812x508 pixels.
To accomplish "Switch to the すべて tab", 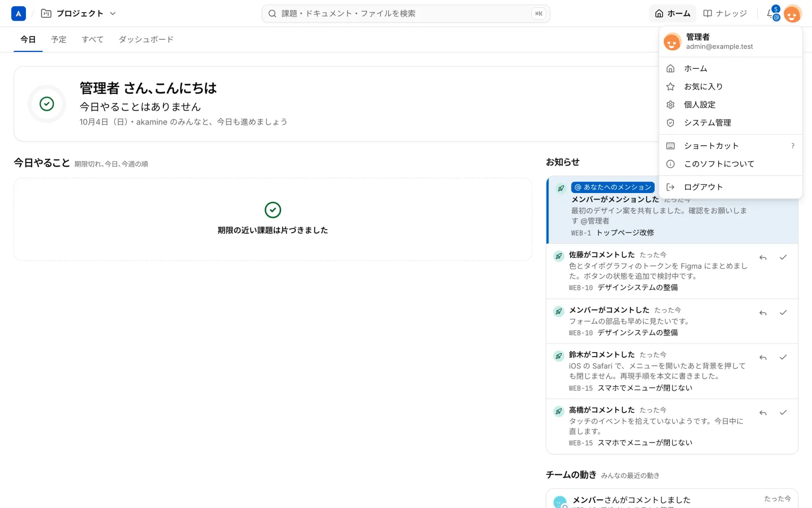I will click(92, 40).
